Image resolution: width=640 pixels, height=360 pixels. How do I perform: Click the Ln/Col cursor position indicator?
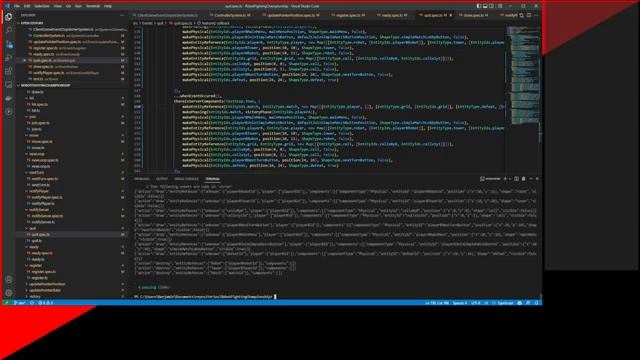(436, 303)
